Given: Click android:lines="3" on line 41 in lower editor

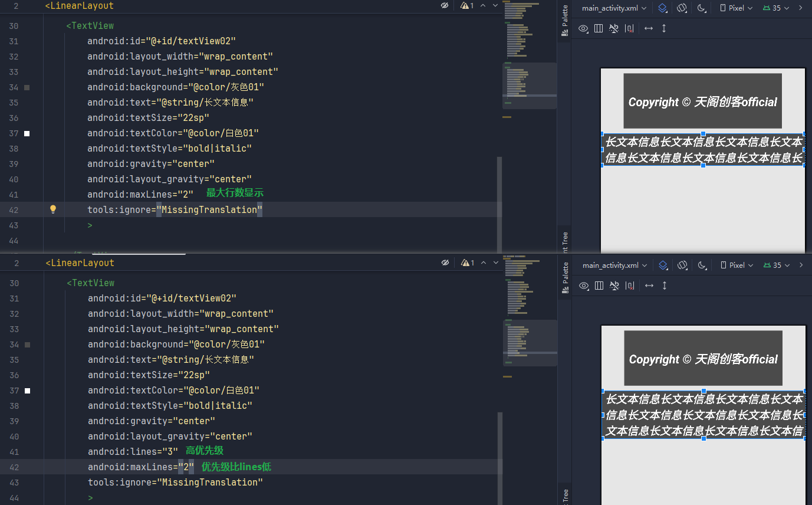Looking at the screenshot, I should click(x=133, y=451).
